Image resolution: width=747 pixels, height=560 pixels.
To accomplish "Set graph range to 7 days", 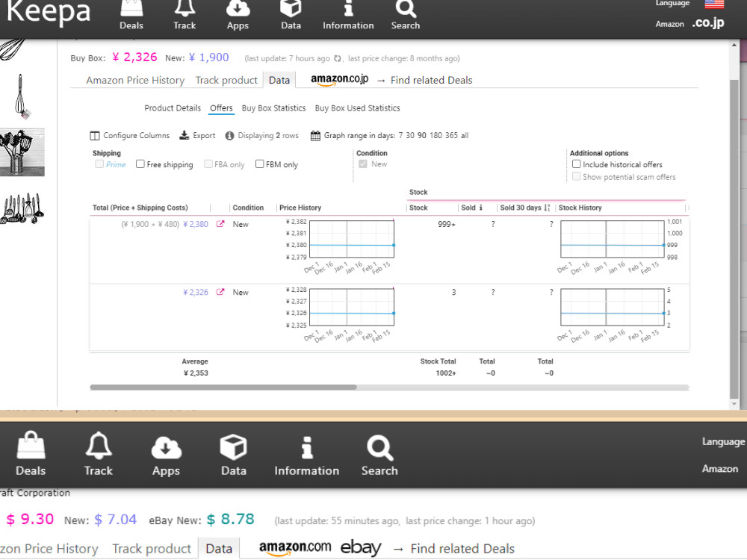I will coord(400,135).
